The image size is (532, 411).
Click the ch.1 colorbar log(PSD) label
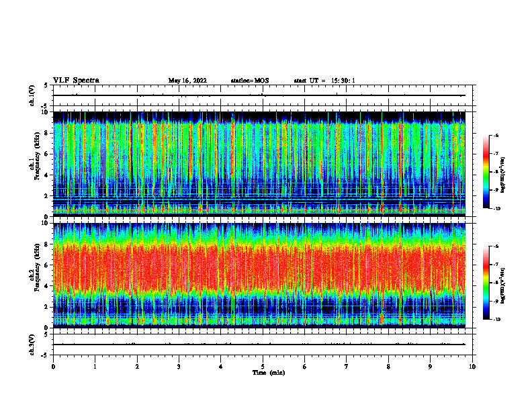point(503,175)
